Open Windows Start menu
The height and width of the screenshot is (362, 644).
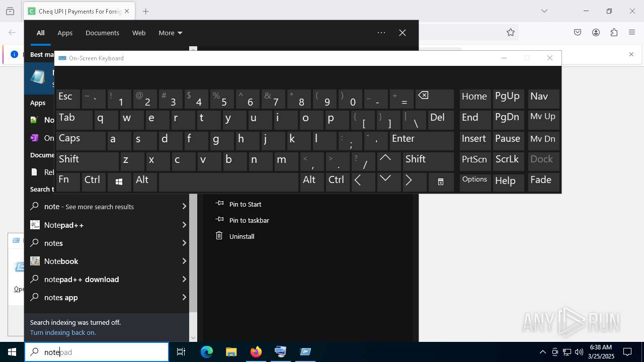(x=12, y=352)
